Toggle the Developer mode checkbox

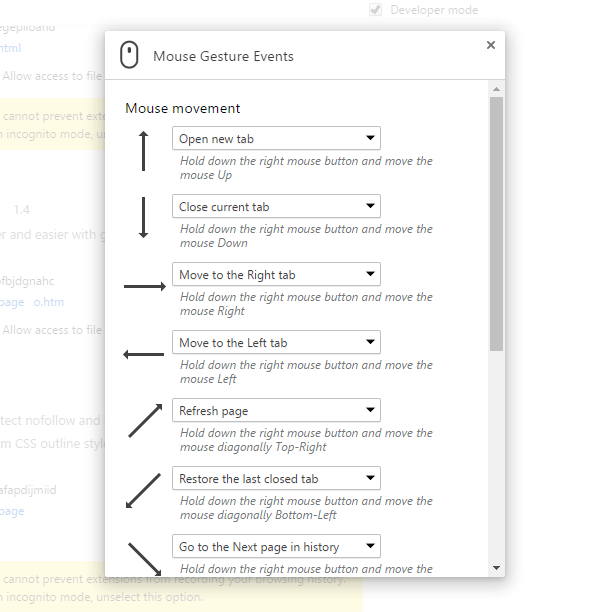[376, 10]
